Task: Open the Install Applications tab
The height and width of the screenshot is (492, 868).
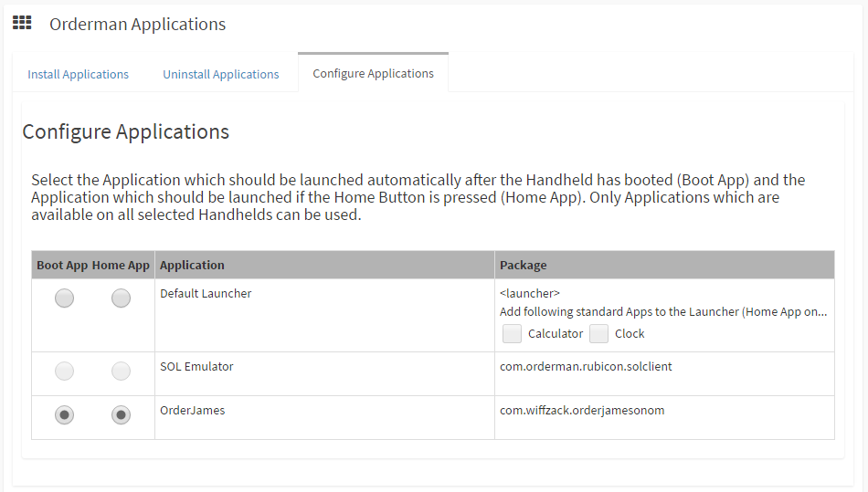Action: pyautogui.click(x=78, y=74)
